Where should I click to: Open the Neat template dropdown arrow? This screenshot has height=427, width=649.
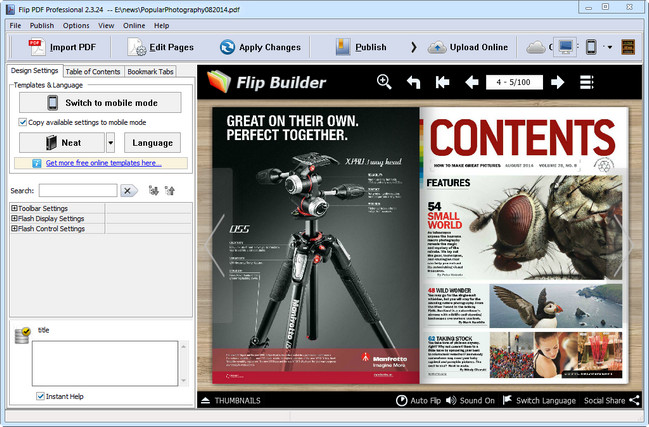tap(110, 142)
